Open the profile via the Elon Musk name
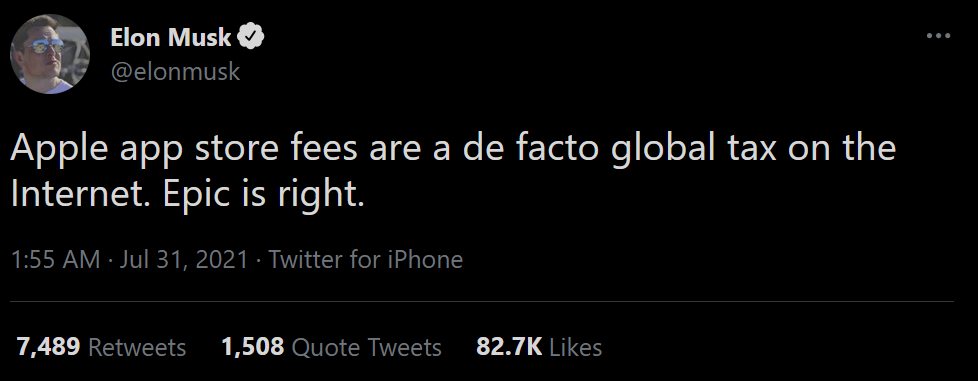 coord(171,38)
